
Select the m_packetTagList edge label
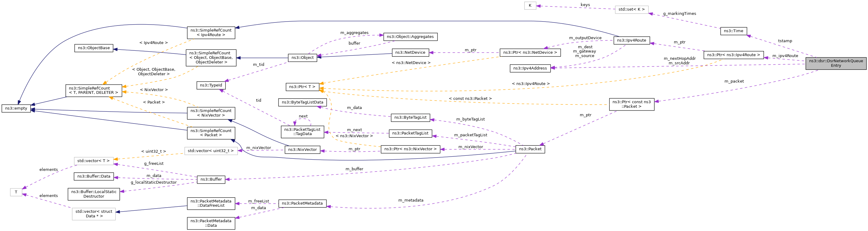click(x=470, y=135)
